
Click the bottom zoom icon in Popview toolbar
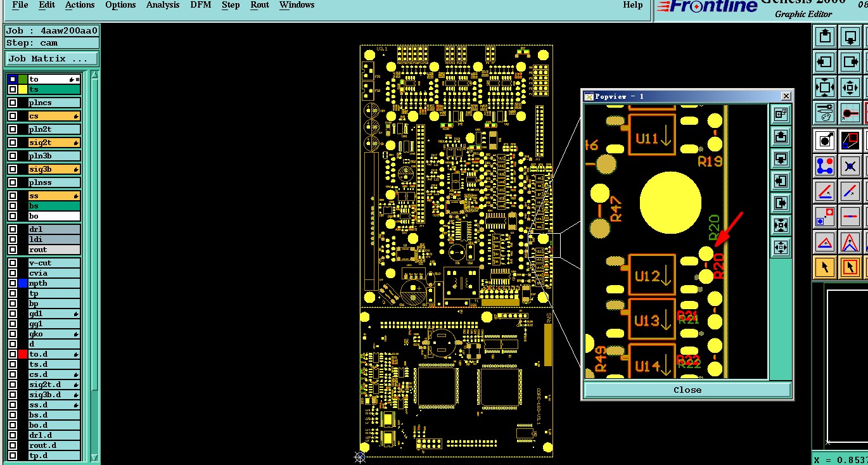pyautogui.click(x=781, y=247)
